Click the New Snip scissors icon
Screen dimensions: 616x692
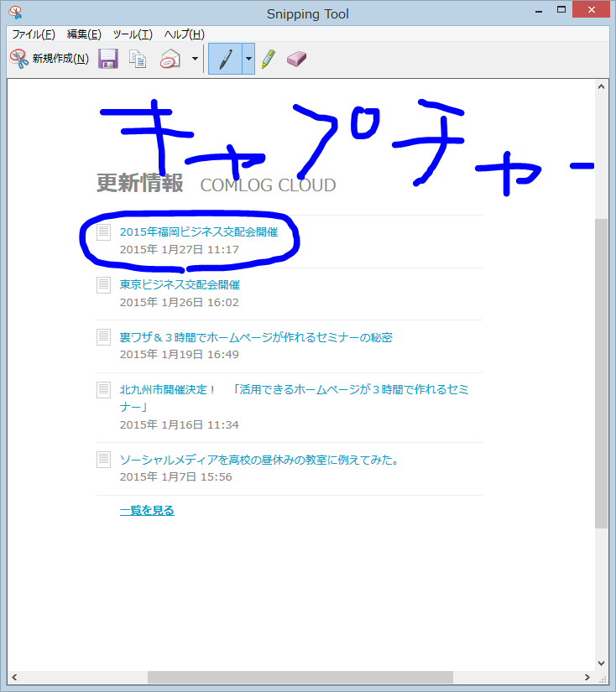[x=18, y=59]
